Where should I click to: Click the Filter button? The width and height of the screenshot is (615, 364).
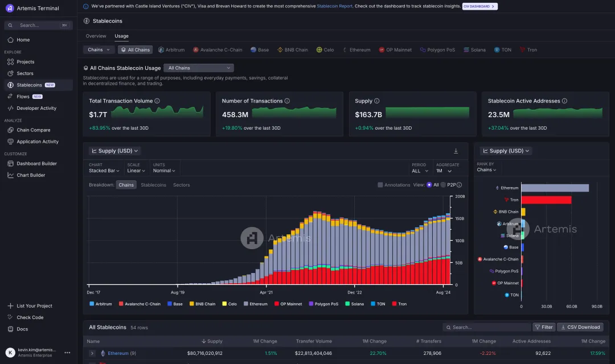click(544, 327)
